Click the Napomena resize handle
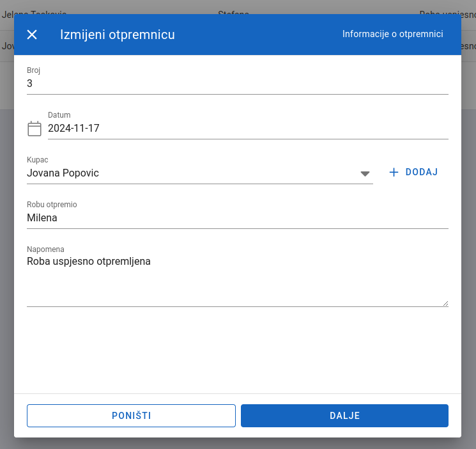The width and height of the screenshot is (476, 449). point(445,303)
